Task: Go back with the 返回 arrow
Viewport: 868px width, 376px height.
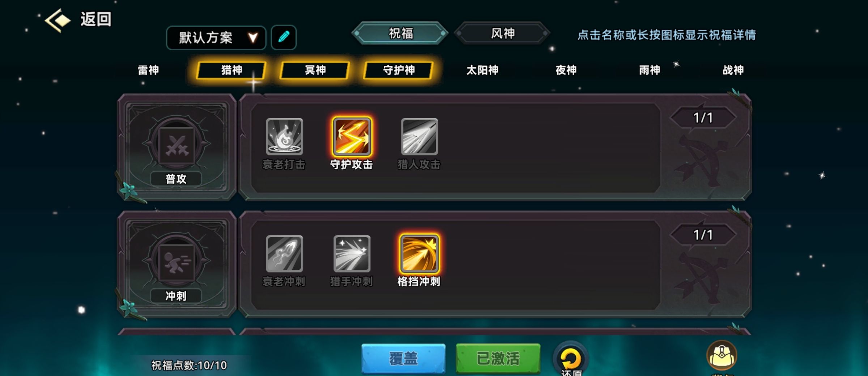Action: click(78, 20)
